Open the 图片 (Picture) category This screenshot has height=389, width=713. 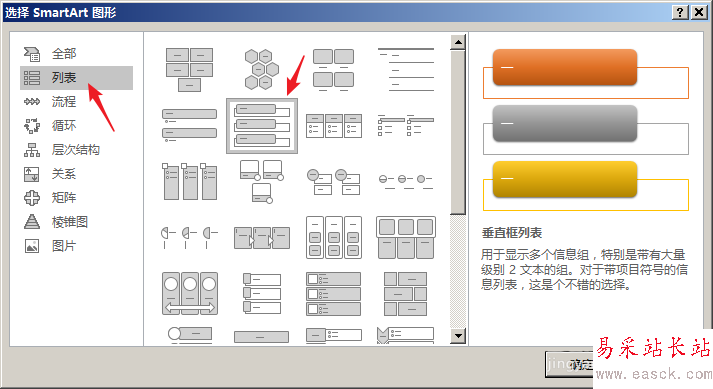76,247
